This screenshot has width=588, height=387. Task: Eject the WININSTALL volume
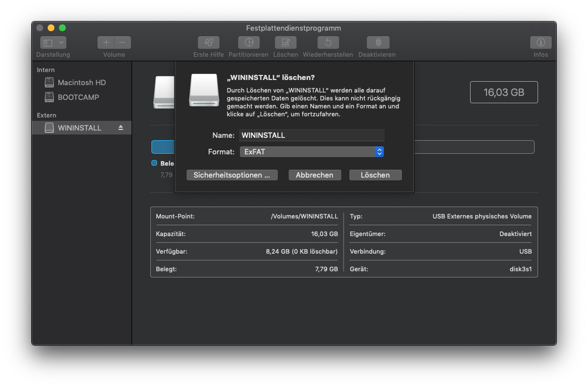pyautogui.click(x=121, y=128)
